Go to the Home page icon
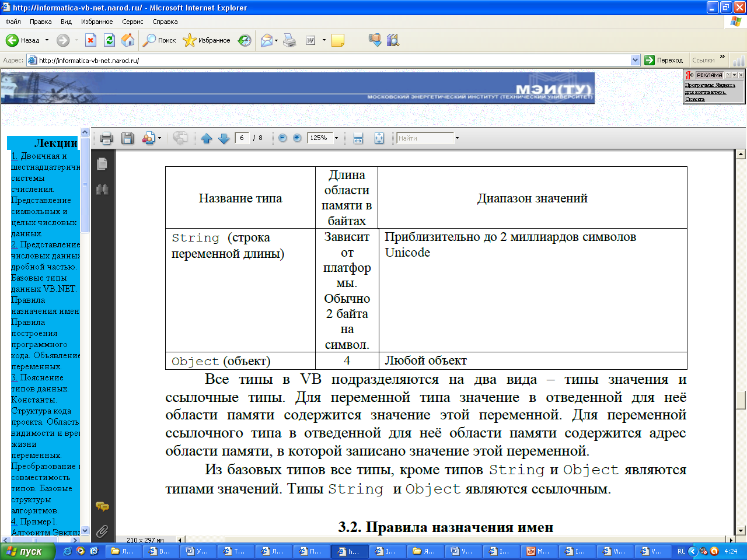This screenshot has height=560, width=747. (128, 40)
